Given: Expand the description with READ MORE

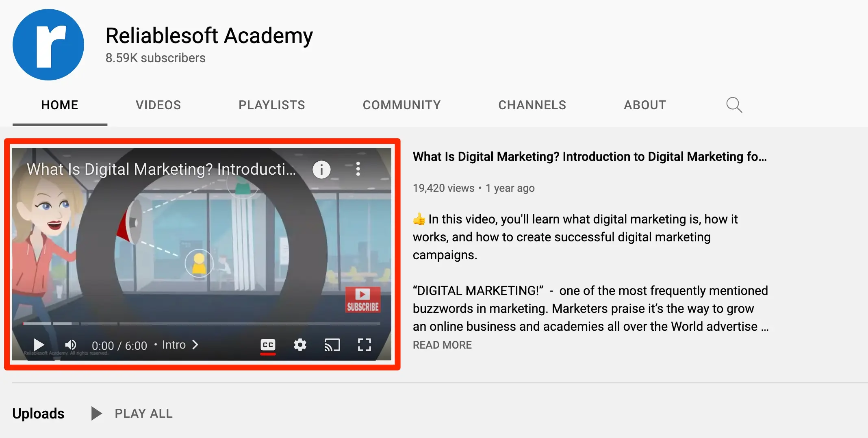Looking at the screenshot, I should [x=442, y=345].
